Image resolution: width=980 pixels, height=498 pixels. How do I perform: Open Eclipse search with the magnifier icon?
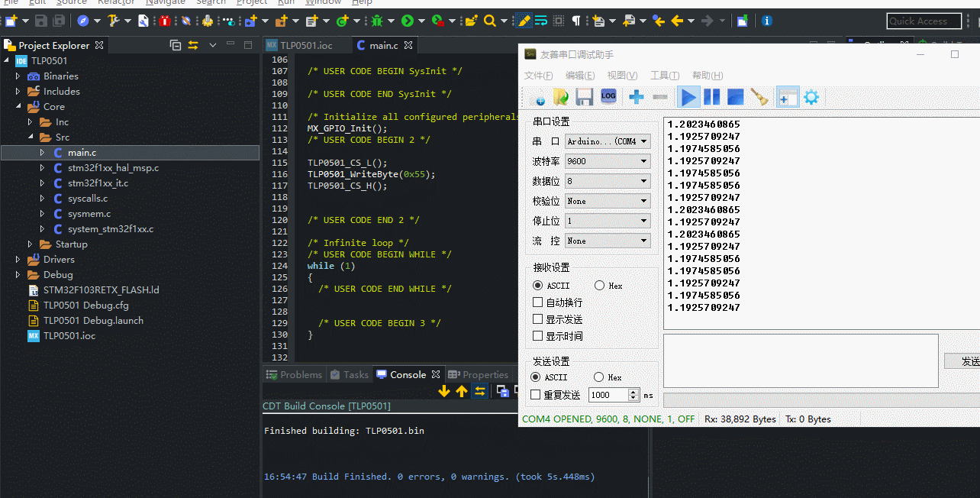(x=489, y=21)
